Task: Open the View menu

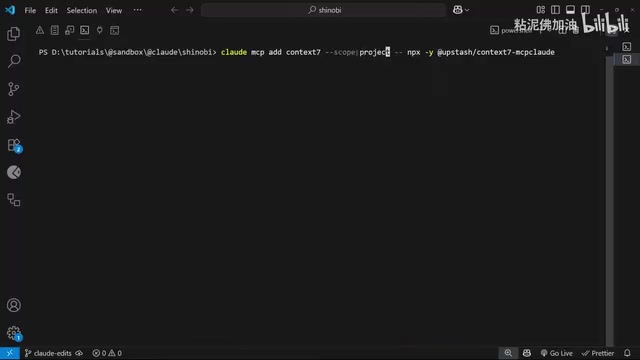Action: 114,10
